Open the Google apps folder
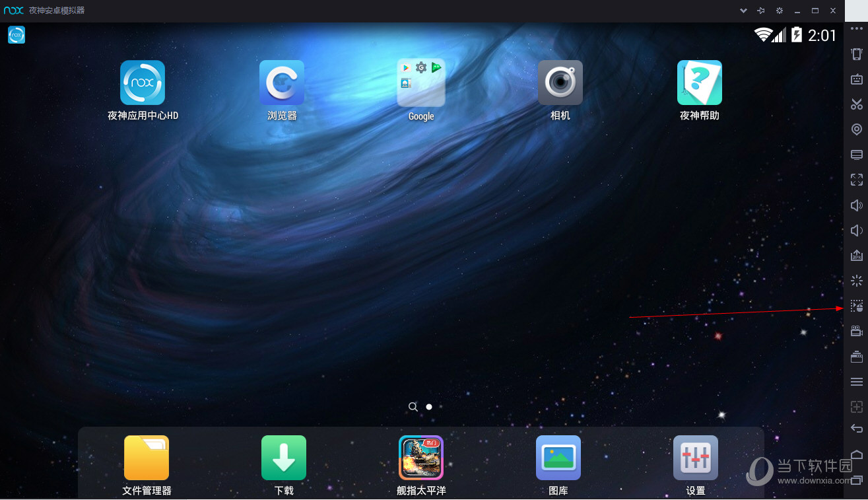Image resolution: width=868 pixels, height=500 pixels. (420, 83)
